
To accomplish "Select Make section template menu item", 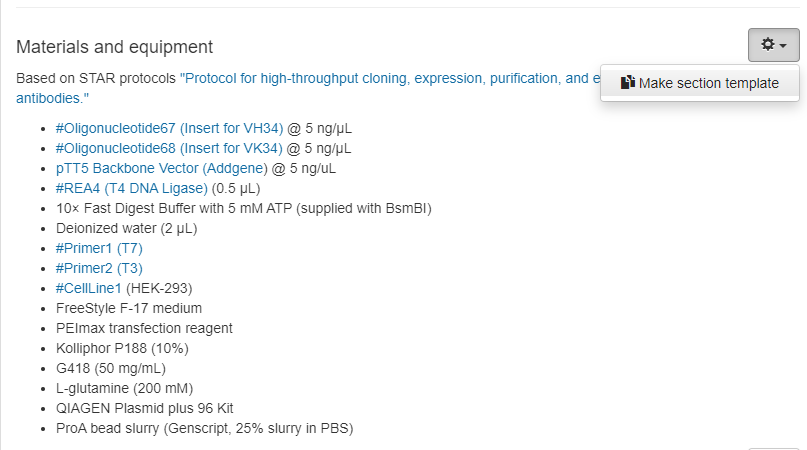I will 708,83.
